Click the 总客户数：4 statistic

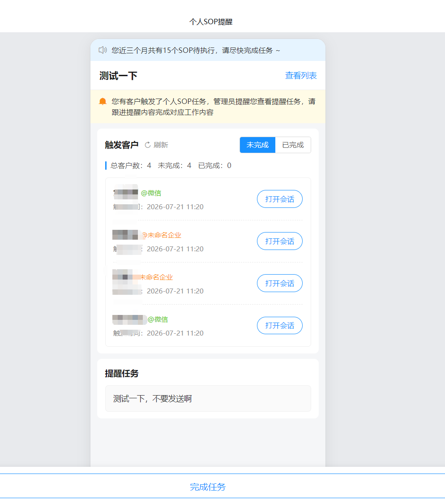click(131, 165)
